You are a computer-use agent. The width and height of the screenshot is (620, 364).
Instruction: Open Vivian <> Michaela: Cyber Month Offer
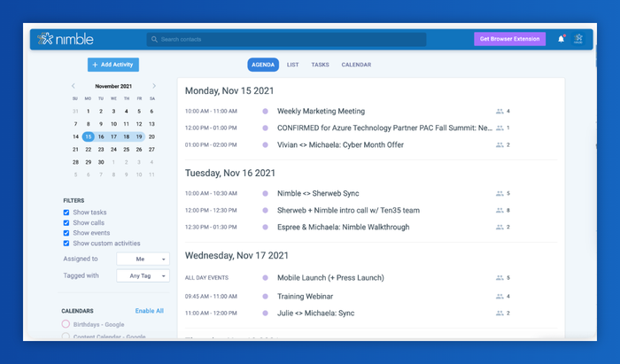pos(340,145)
